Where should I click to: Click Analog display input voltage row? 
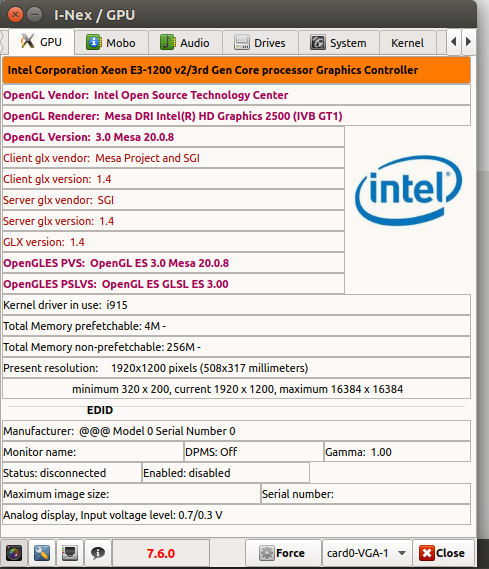(237, 515)
